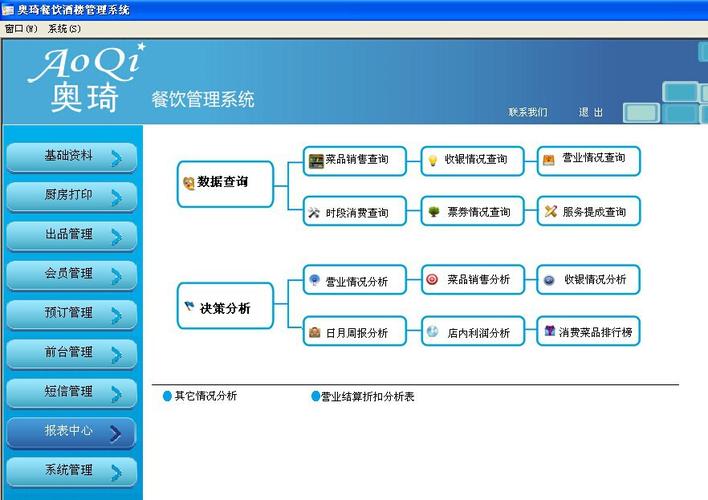Click the lightbulb icon beside 收银情况查询
Image resolution: width=708 pixels, height=500 pixels.
433,160
